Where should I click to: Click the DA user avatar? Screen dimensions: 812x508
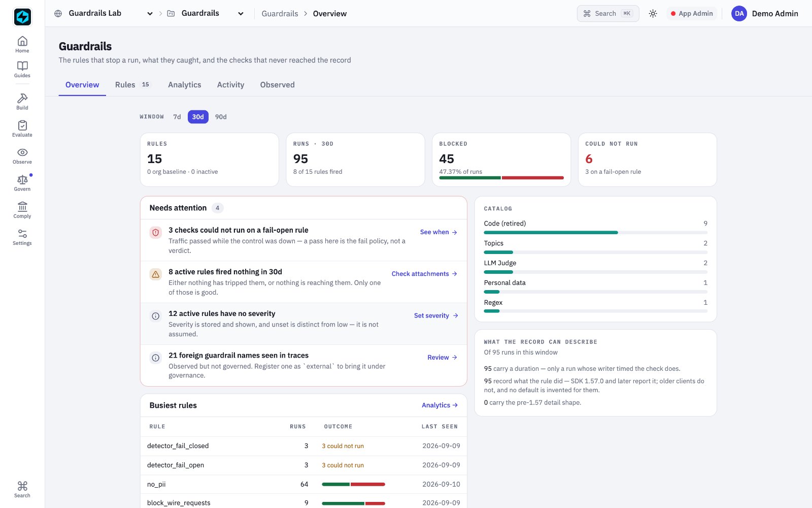pos(739,14)
